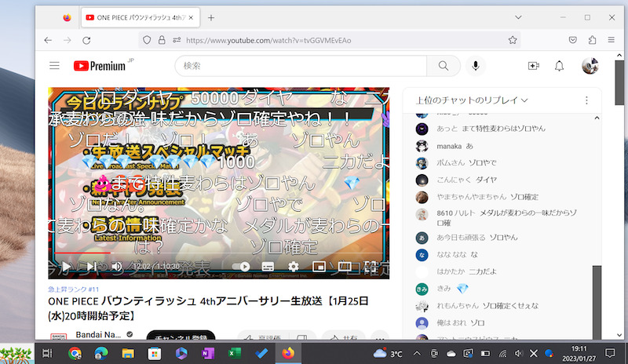The width and height of the screenshot is (628, 364).
Task: Click the search magnifier button
Action: (444, 67)
